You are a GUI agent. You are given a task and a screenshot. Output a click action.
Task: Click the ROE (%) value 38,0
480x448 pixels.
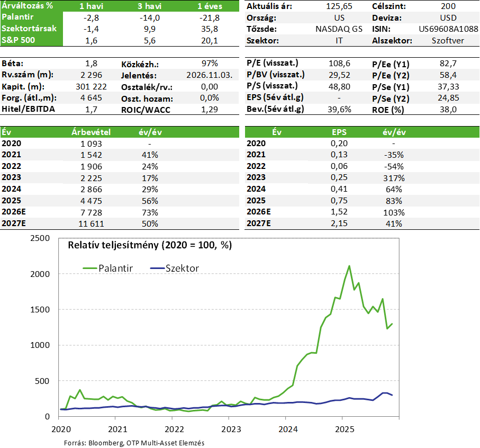click(x=448, y=109)
